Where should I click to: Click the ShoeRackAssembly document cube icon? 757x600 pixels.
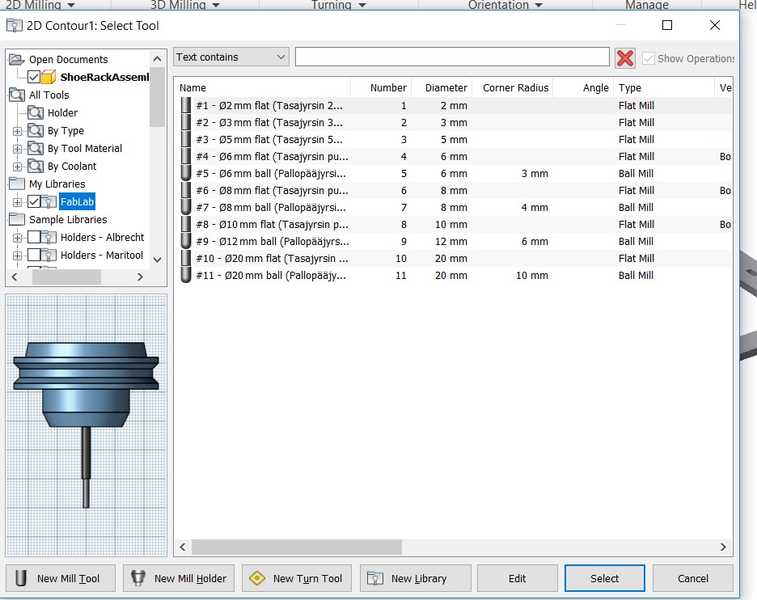tap(48, 77)
